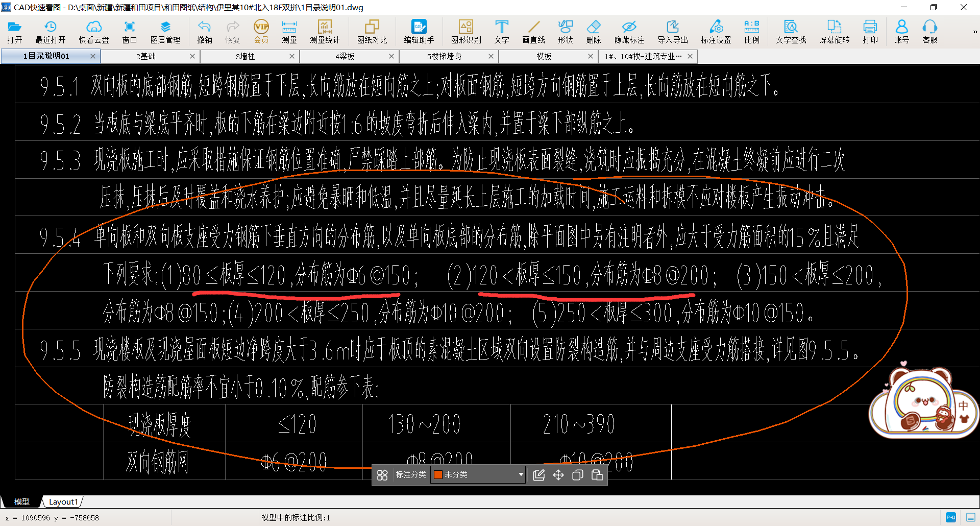Copy the selected annotation

[578, 475]
